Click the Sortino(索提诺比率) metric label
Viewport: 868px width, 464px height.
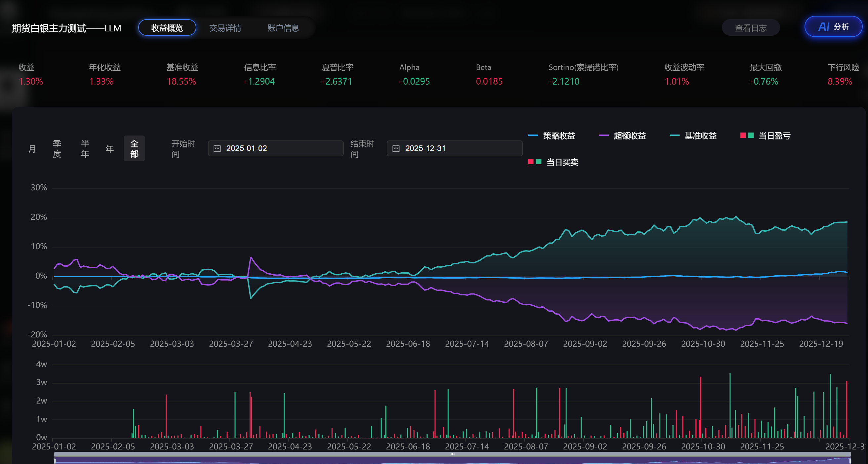pyautogui.click(x=584, y=67)
